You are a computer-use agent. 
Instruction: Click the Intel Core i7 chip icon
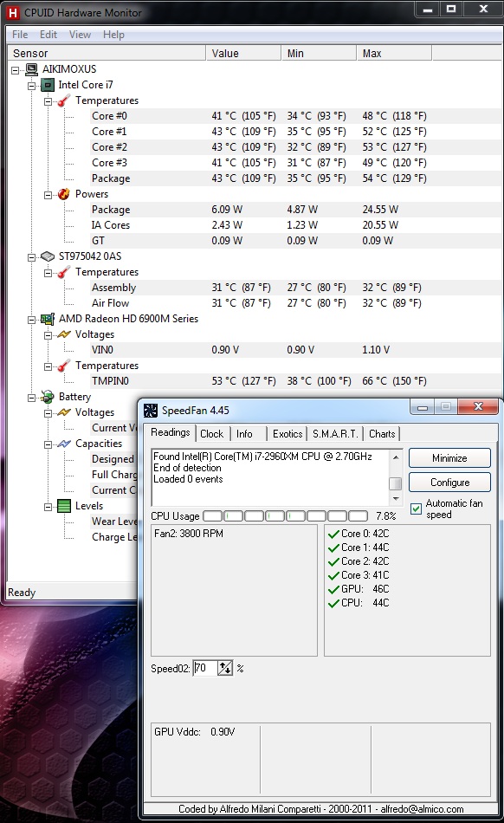[48, 85]
